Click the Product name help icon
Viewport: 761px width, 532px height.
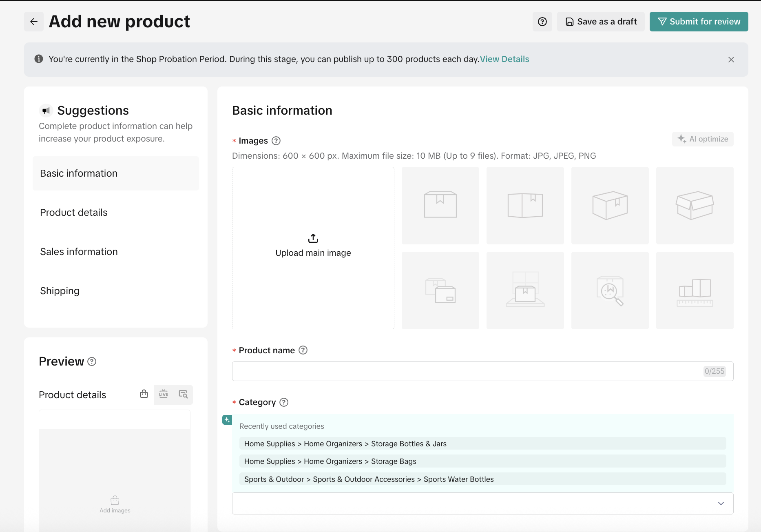[x=303, y=350]
